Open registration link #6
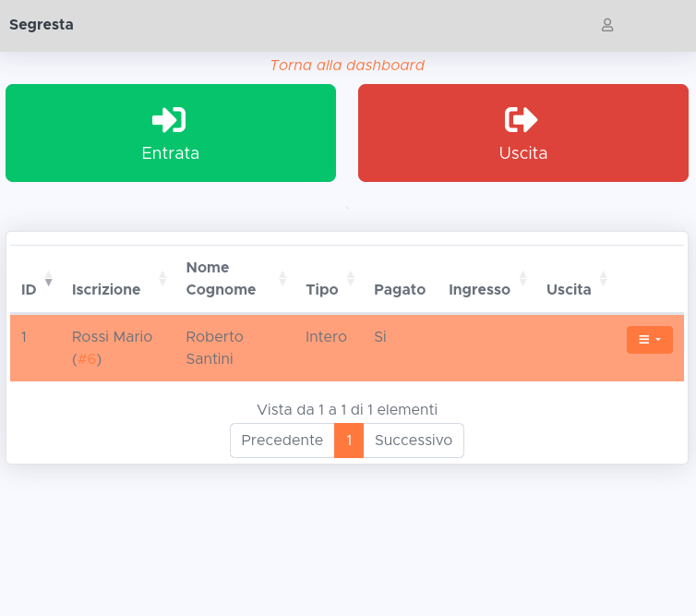 click(87, 359)
